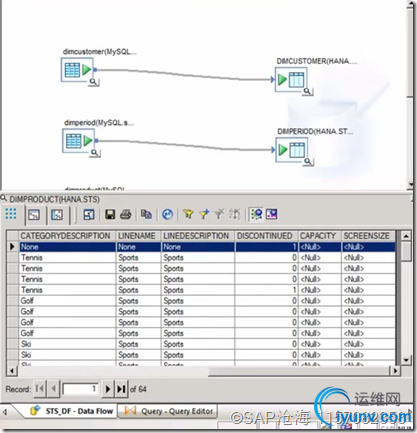Screen dimensions: 417x433
Task: Select the first 'Tennis' category cell
Action: [67, 258]
